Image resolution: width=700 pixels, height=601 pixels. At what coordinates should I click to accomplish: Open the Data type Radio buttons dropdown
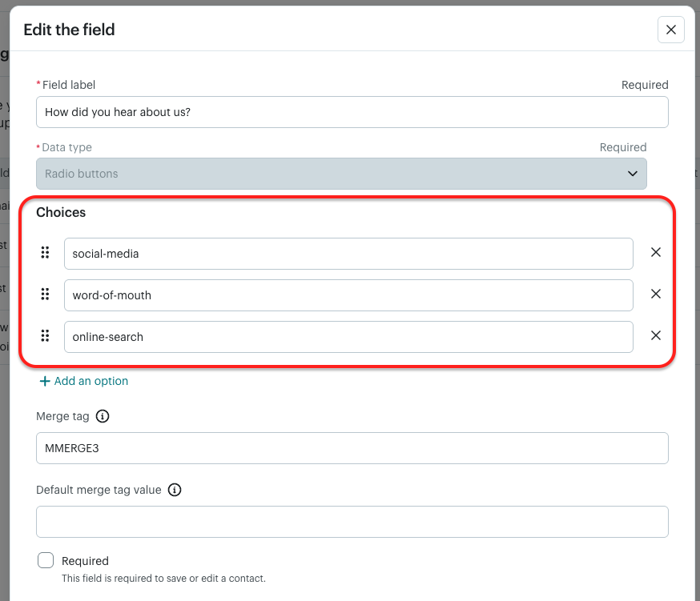coord(341,174)
